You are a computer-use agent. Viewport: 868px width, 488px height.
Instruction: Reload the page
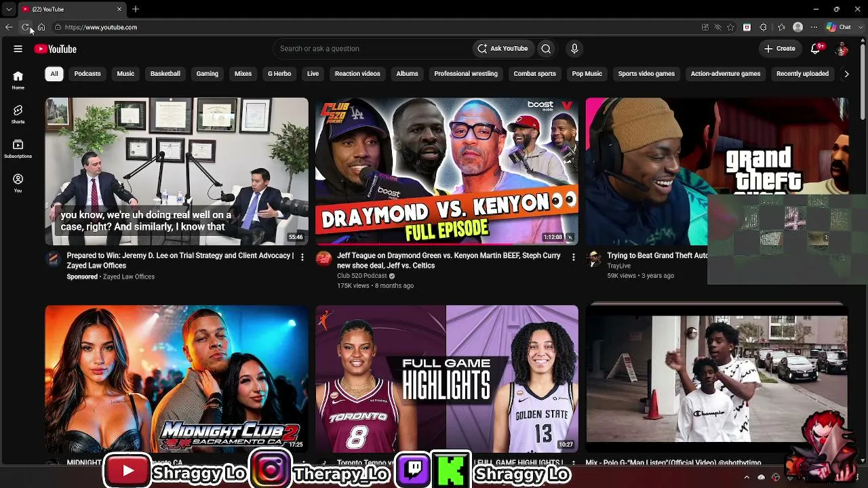25,27
